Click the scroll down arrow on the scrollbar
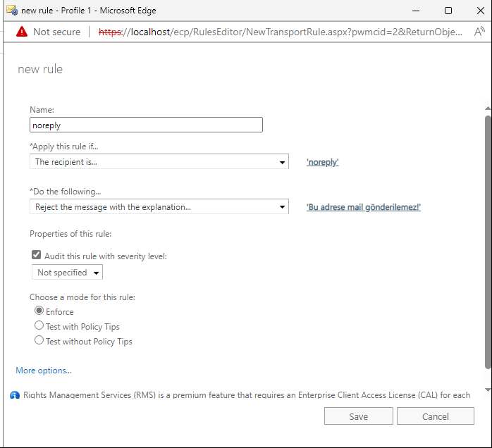Image resolution: width=492 pixels, height=448 pixels. (487, 390)
